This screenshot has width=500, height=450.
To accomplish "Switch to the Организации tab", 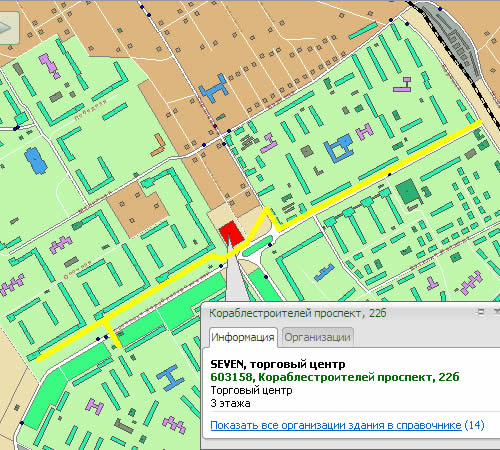I will coord(317,337).
